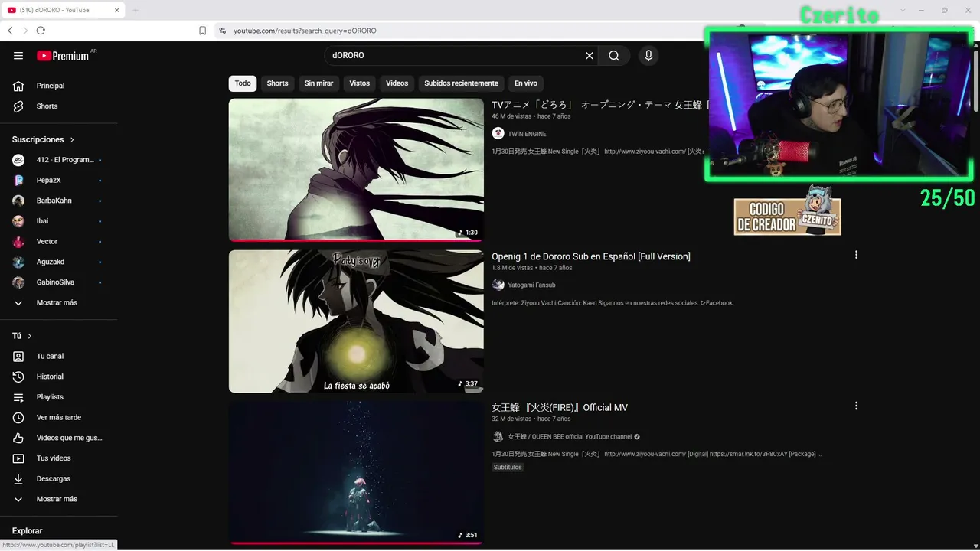Open the YouTube hamburger guide menu
This screenshot has height=551, width=980.
pyautogui.click(x=18, y=56)
